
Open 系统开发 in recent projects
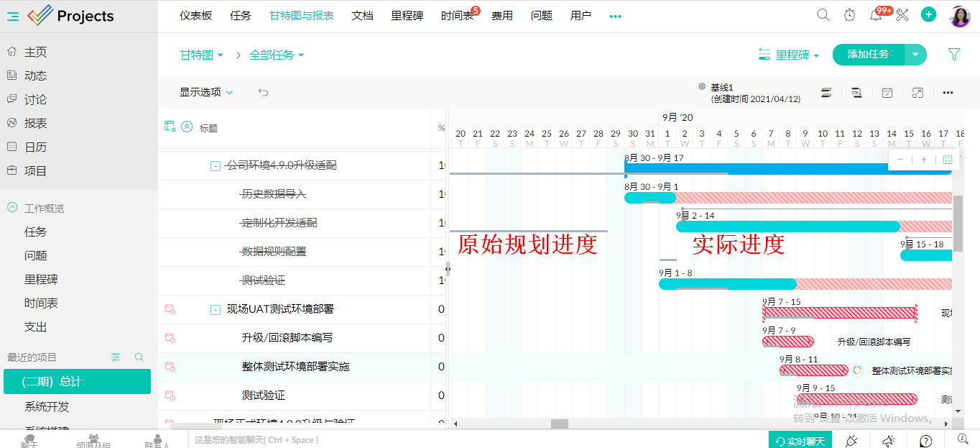[47, 406]
